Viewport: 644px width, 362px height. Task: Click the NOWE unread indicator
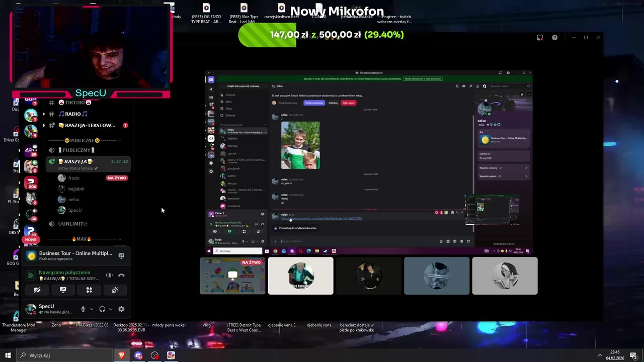31,239
